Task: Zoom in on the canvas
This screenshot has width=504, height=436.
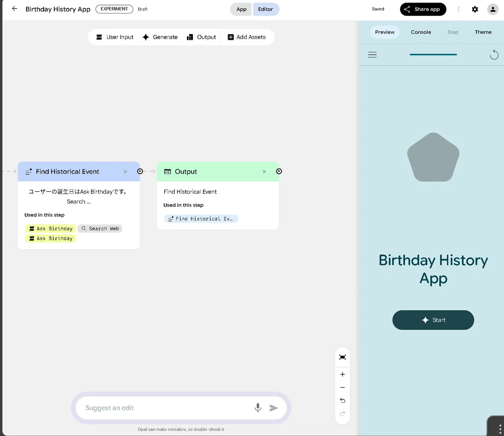Action: (343, 374)
